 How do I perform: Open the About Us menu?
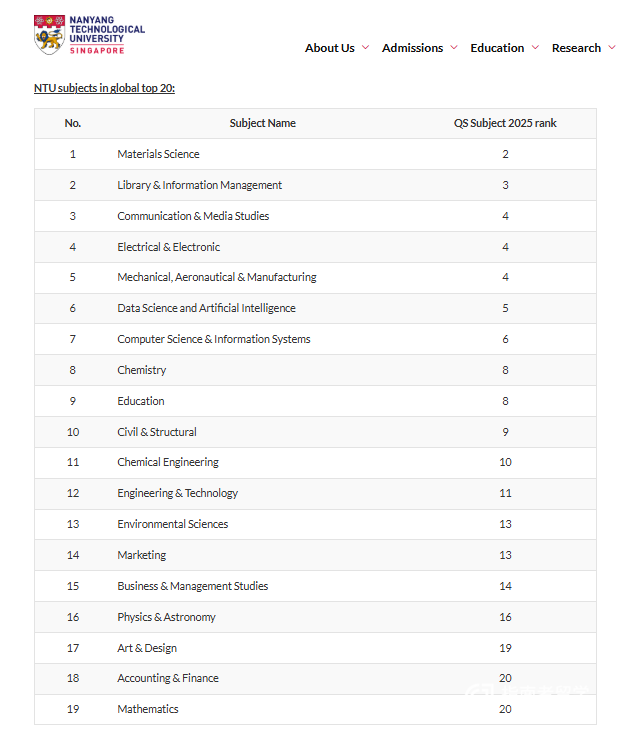(330, 48)
